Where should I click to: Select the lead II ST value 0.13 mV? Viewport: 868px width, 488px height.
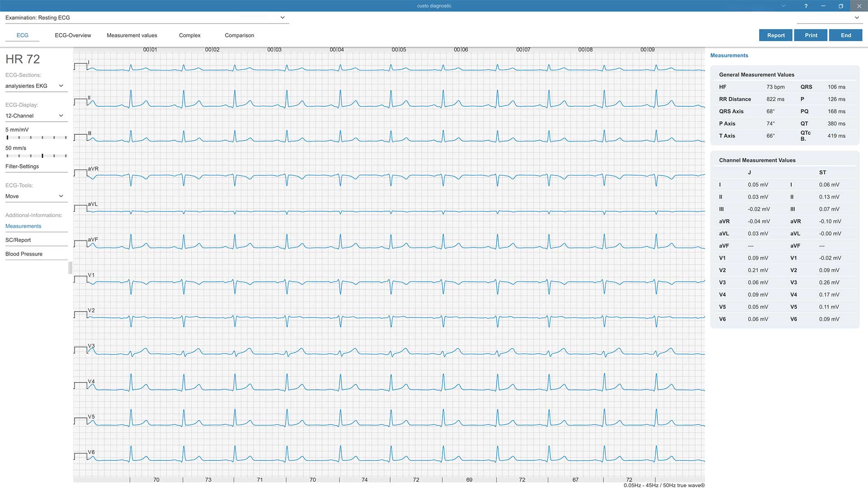click(x=829, y=197)
